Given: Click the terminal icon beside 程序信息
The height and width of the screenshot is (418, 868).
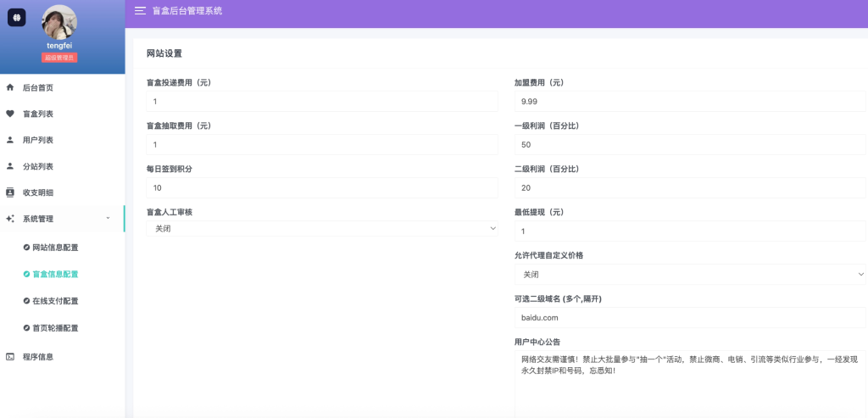Looking at the screenshot, I should pyautogui.click(x=10, y=357).
